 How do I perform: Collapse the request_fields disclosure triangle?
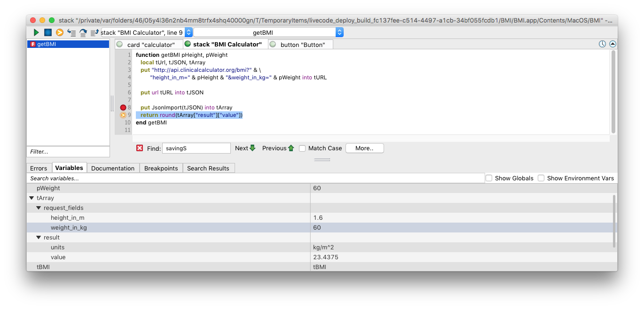click(39, 208)
